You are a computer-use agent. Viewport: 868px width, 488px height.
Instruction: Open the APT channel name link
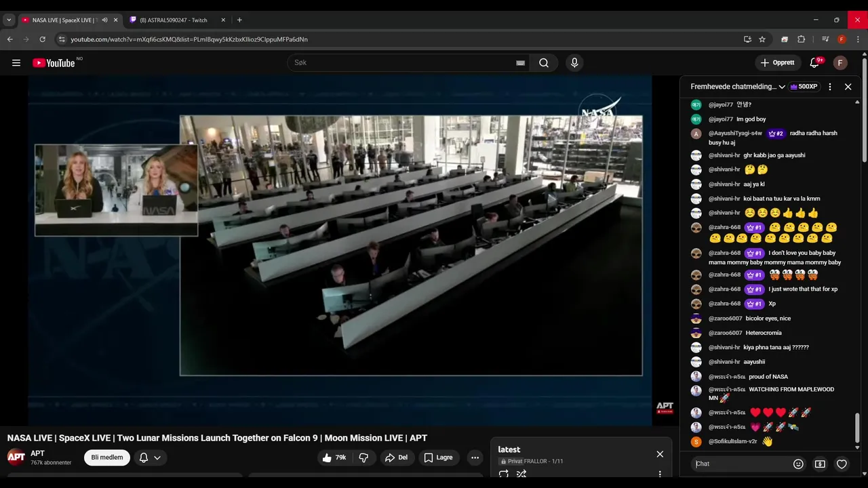click(x=37, y=453)
